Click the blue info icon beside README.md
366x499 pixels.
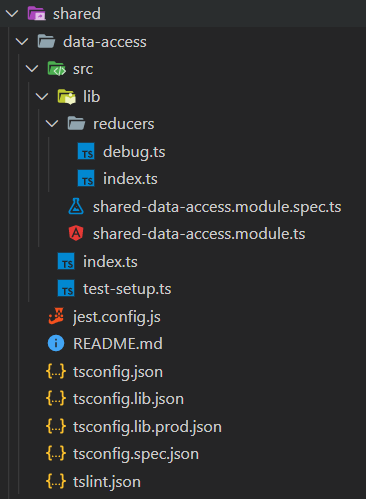click(x=56, y=343)
